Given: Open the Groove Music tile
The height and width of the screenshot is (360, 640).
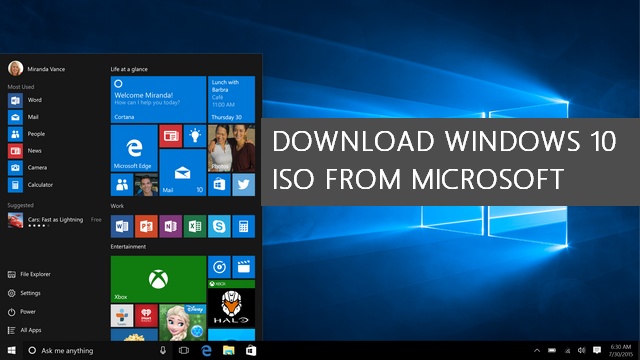Looking at the screenshot, I should [x=219, y=267].
